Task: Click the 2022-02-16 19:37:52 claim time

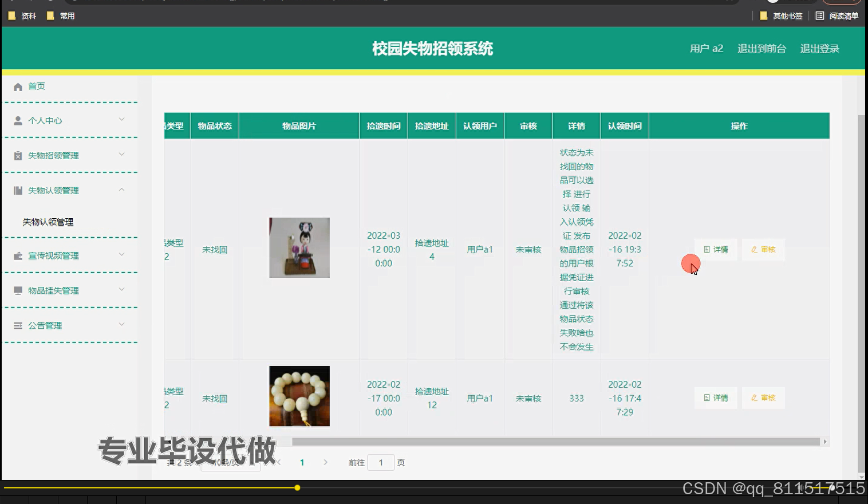Action: (x=625, y=250)
